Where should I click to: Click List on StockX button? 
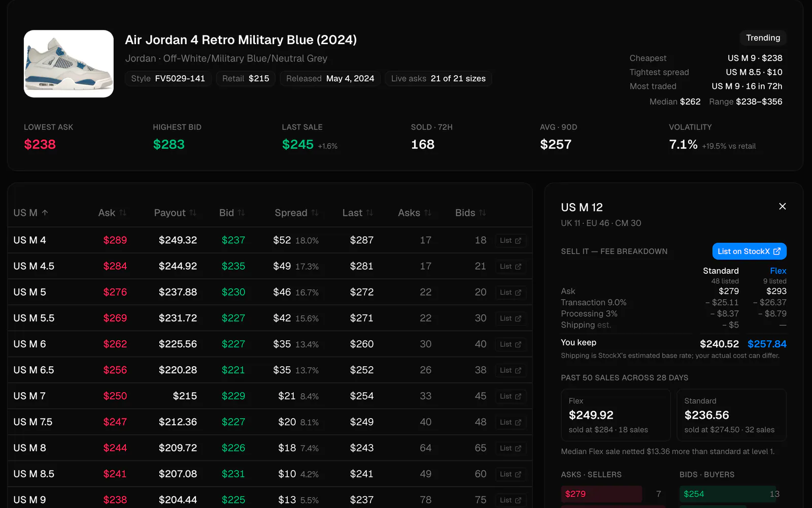point(749,251)
